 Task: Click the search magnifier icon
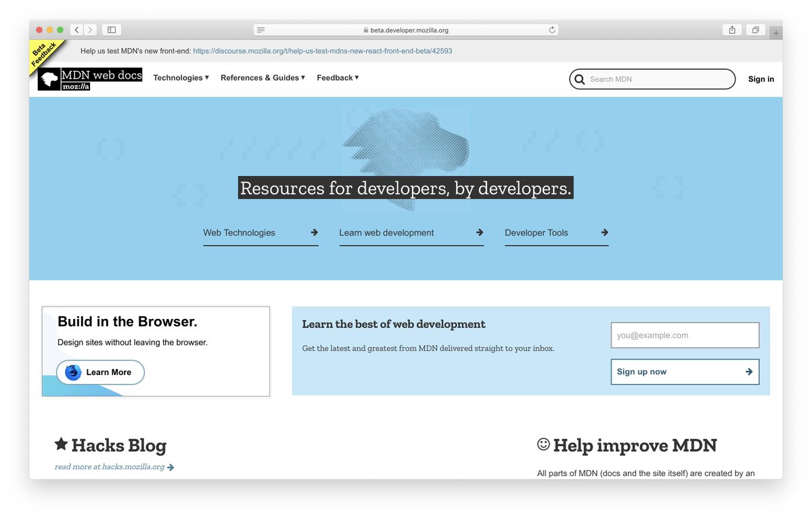point(579,79)
